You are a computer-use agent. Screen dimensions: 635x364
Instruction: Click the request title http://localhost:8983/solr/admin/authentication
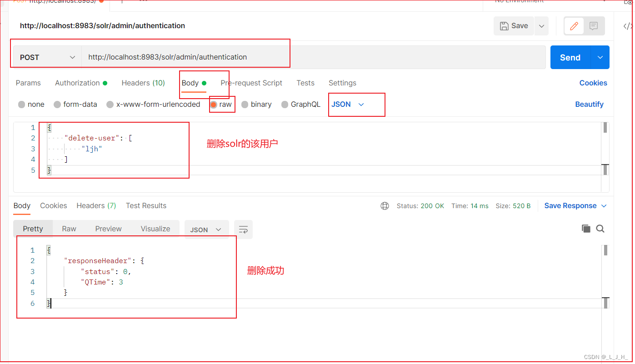coord(102,26)
